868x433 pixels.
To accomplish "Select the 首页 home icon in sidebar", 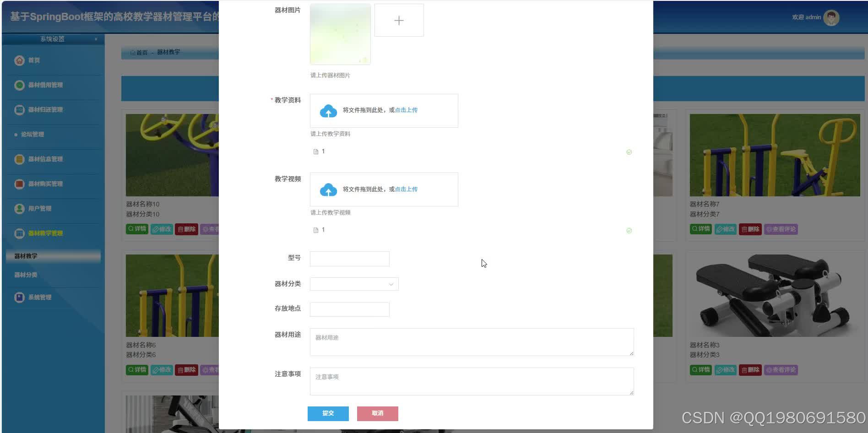I will [19, 60].
